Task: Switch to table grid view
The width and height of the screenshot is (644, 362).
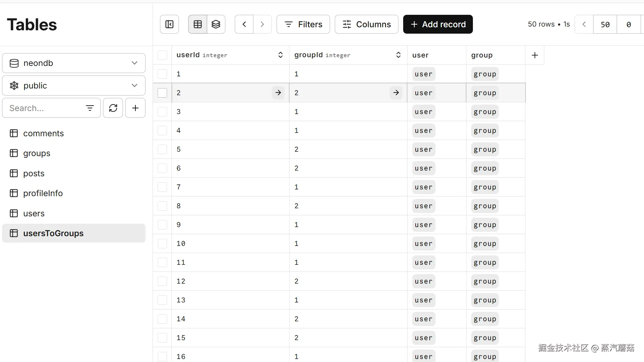Action: pyautogui.click(x=198, y=24)
